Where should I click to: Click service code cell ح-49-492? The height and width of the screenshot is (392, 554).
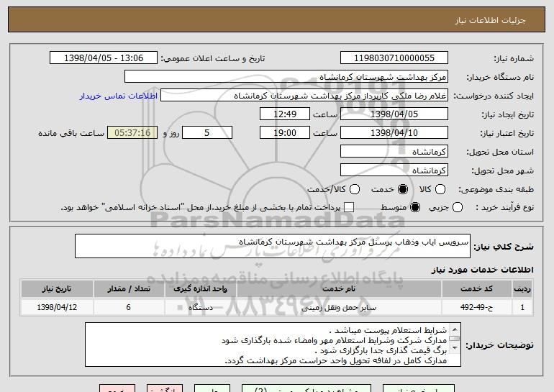476,307
